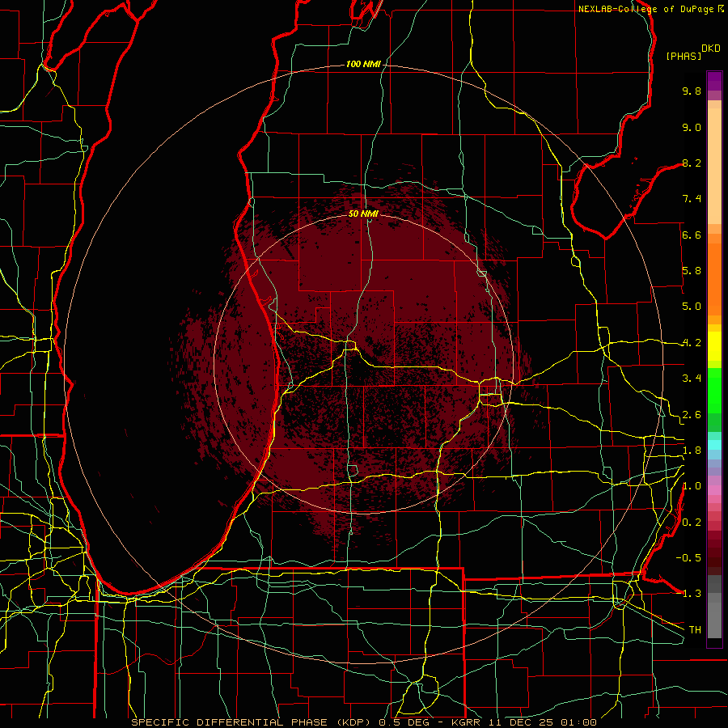Click the 1.8 scale value

tap(692, 451)
